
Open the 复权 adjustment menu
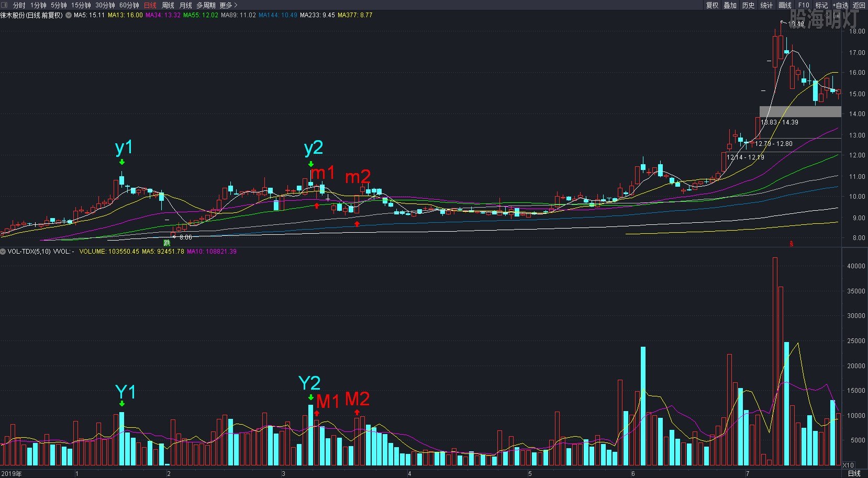pos(713,5)
